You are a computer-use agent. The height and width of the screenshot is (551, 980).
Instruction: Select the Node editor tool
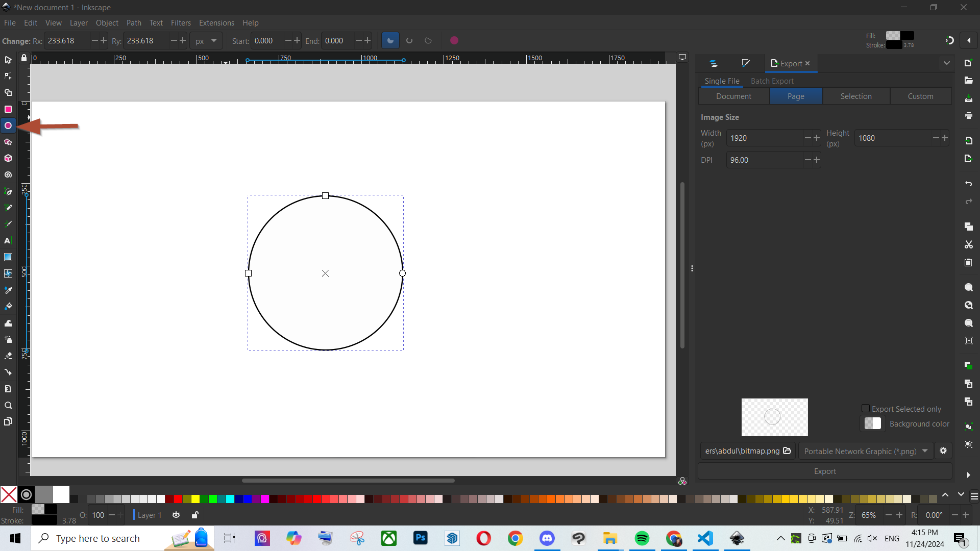pyautogui.click(x=8, y=76)
